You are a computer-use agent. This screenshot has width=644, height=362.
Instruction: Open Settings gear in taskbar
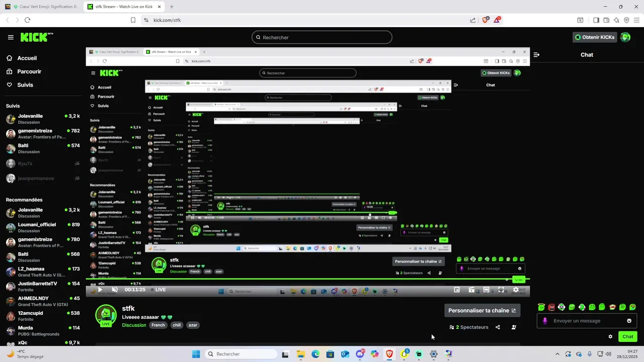(x=434, y=354)
